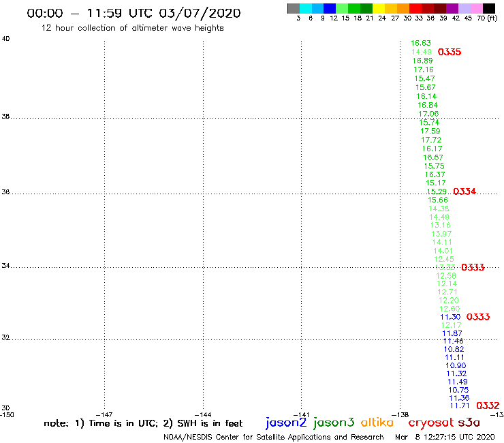504x443 pixels.
Task: Select the s3a legend label
Action: click(469, 423)
